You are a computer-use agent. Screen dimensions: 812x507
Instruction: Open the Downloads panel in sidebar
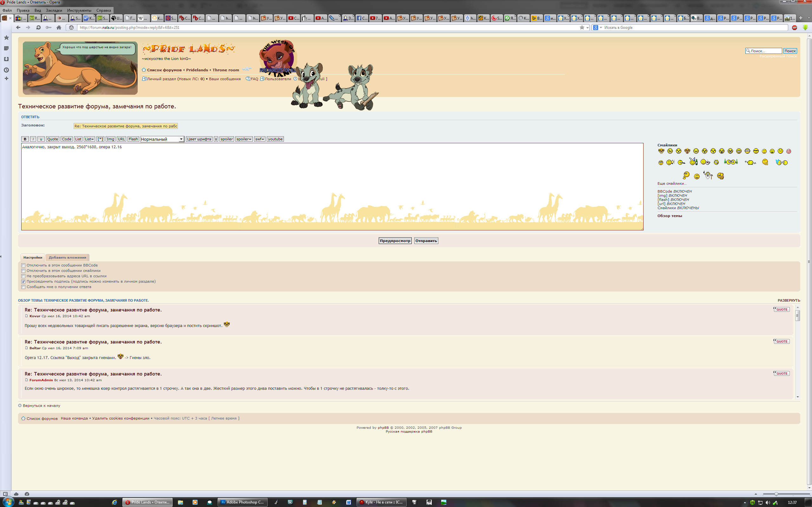6,59
